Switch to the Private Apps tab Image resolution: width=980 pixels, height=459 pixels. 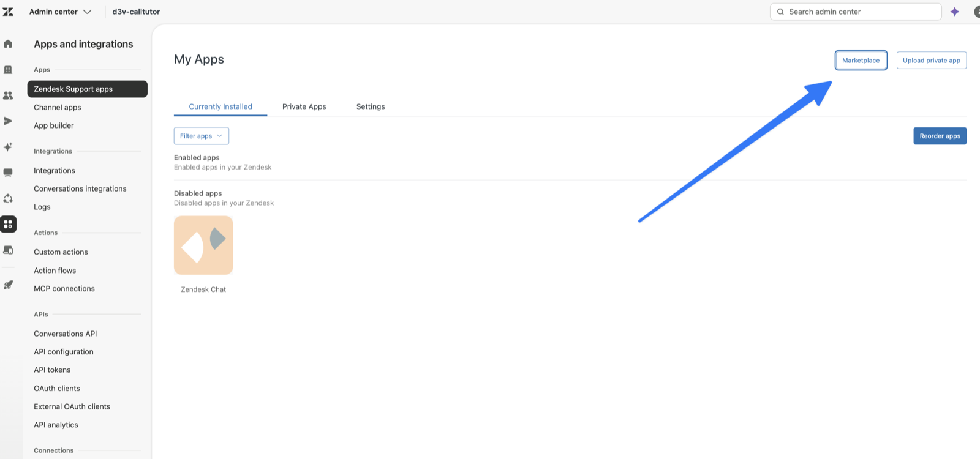coord(304,106)
